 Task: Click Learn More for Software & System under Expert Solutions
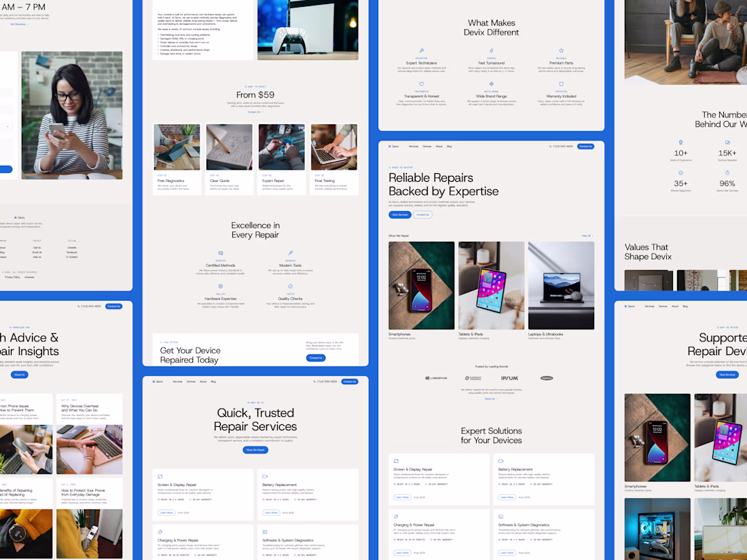pyautogui.click(x=507, y=553)
